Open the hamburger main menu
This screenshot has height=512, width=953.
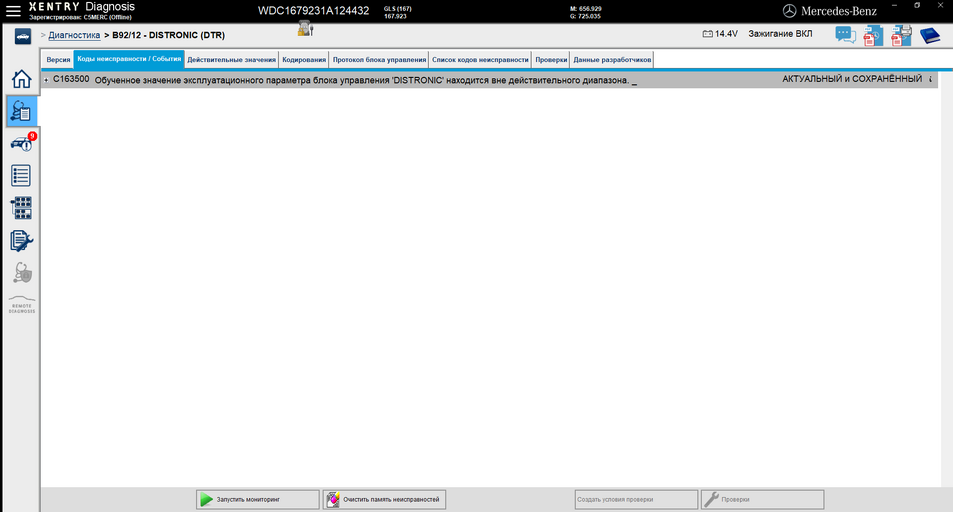(13, 10)
